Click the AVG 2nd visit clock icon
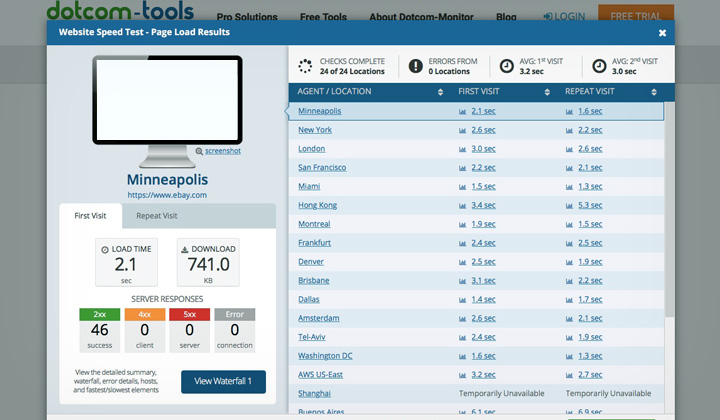 [x=599, y=66]
